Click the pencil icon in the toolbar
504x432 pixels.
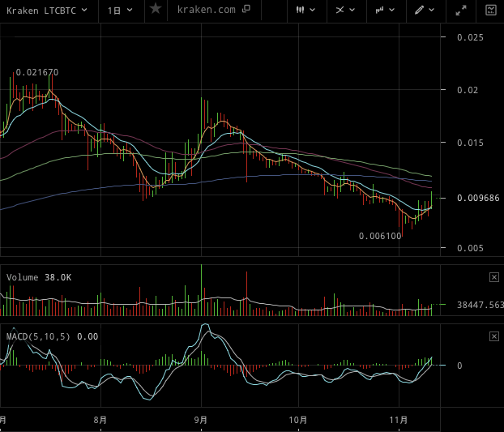419,11
